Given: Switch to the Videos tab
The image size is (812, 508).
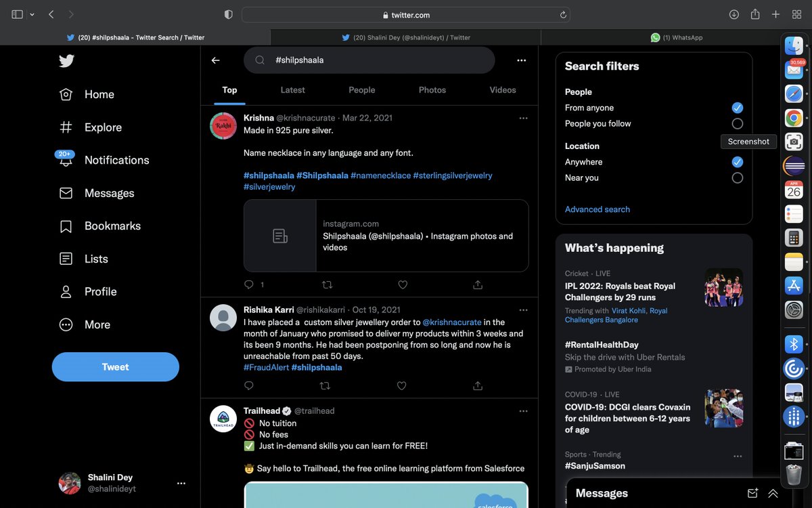Looking at the screenshot, I should point(503,90).
